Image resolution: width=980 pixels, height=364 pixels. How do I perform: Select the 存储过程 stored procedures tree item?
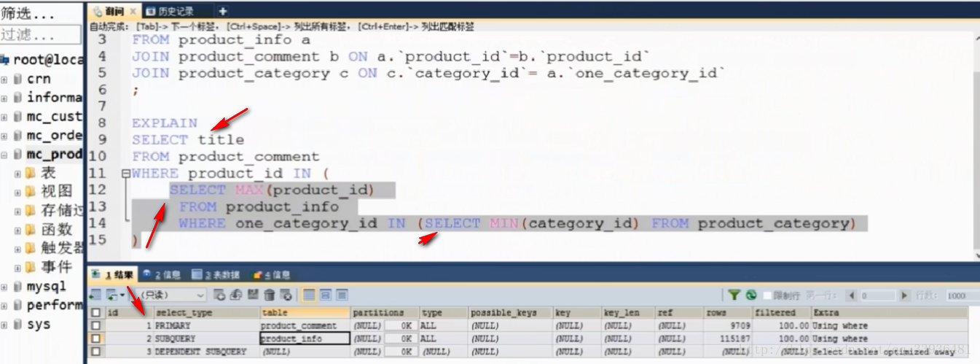click(x=63, y=212)
